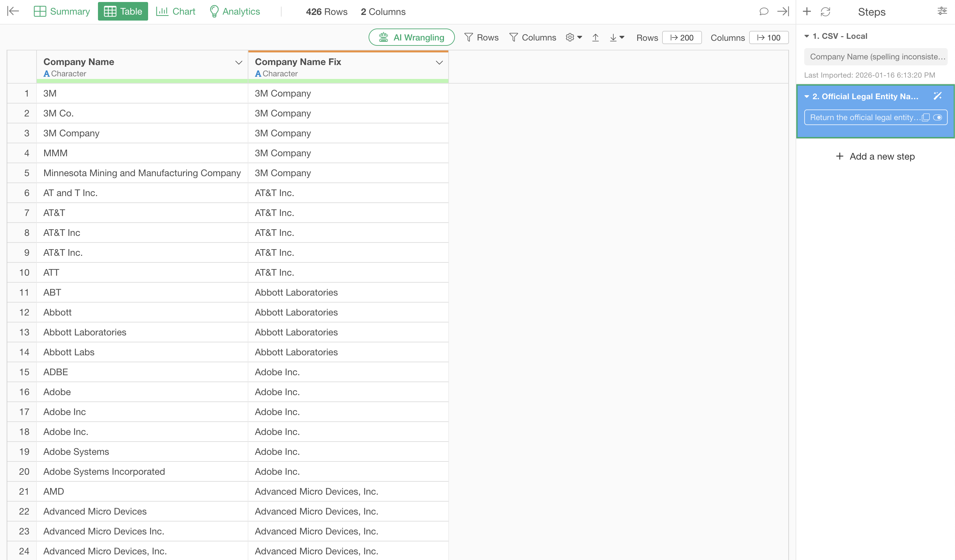This screenshot has width=955, height=560.
Task: Click the AI Wrangling button
Action: point(411,37)
